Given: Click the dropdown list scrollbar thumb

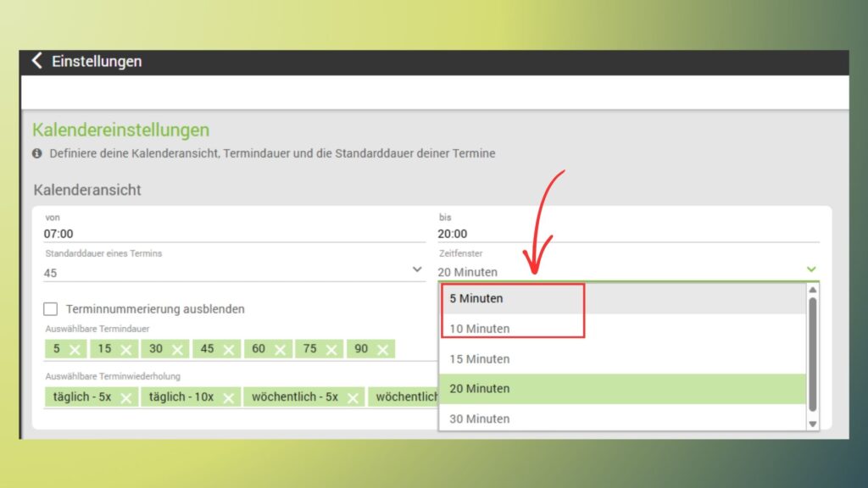Looking at the screenshot, I should pyautogui.click(x=813, y=355).
